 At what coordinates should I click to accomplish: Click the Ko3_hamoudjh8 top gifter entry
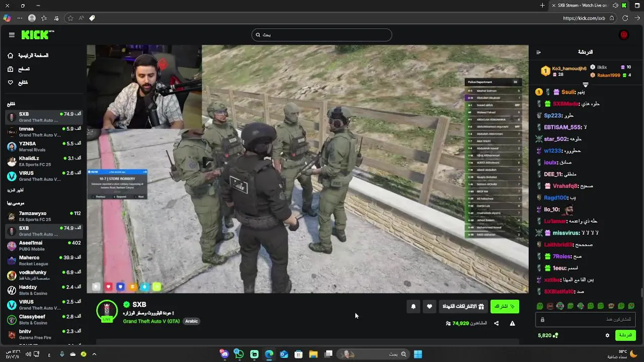563,71
